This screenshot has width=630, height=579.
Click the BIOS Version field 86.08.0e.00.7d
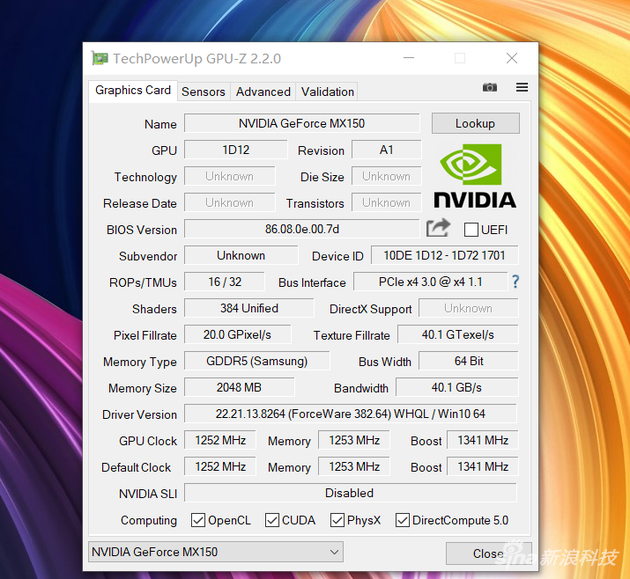302,229
